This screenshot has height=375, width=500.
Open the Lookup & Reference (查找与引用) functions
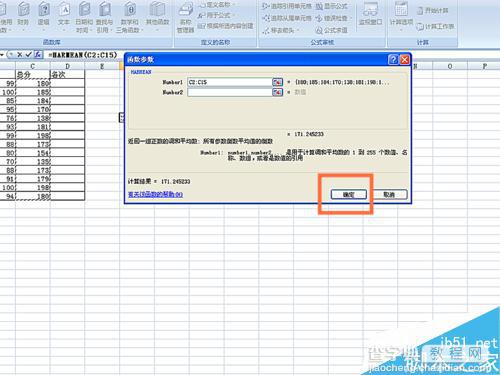[105, 17]
